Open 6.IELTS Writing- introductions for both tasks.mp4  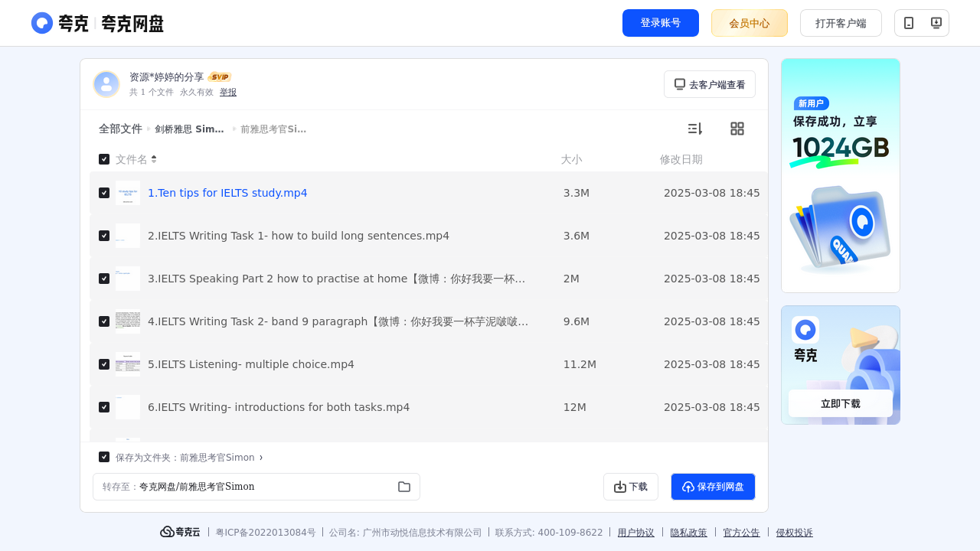tap(279, 407)
